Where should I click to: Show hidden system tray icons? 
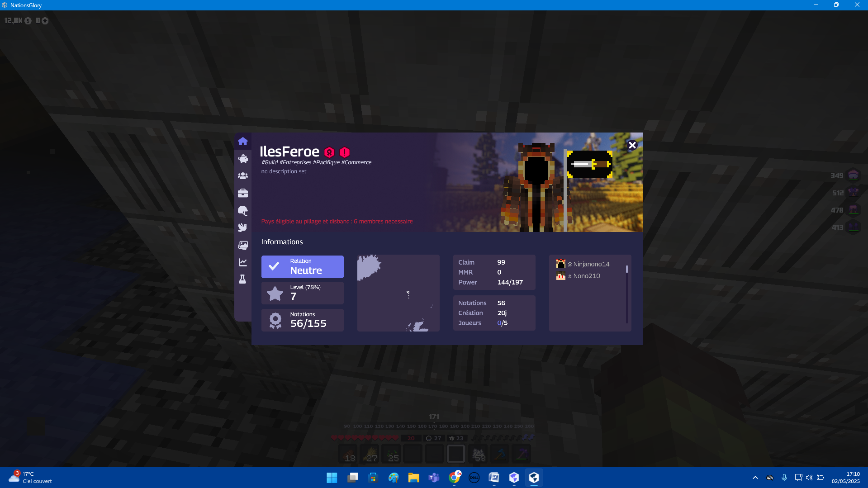755,478
